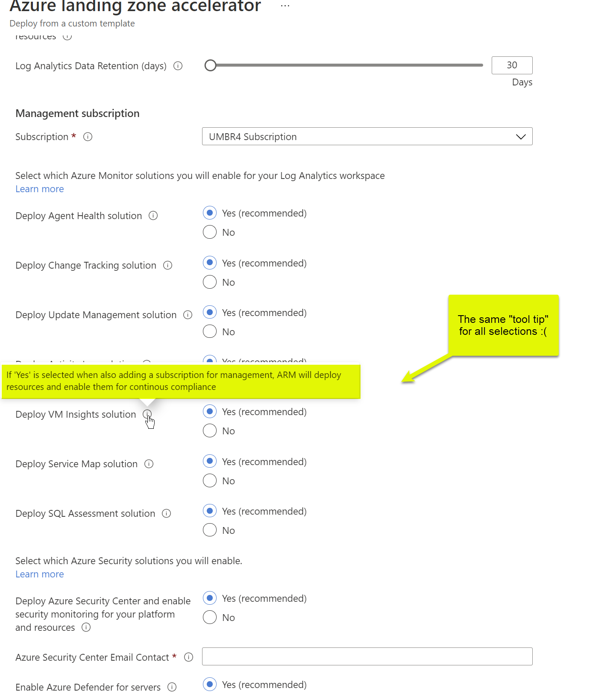Select Yes for Enable Azure Defender for servers
The height and width of the screenshot is (694, 616).
tap(210, 684)
